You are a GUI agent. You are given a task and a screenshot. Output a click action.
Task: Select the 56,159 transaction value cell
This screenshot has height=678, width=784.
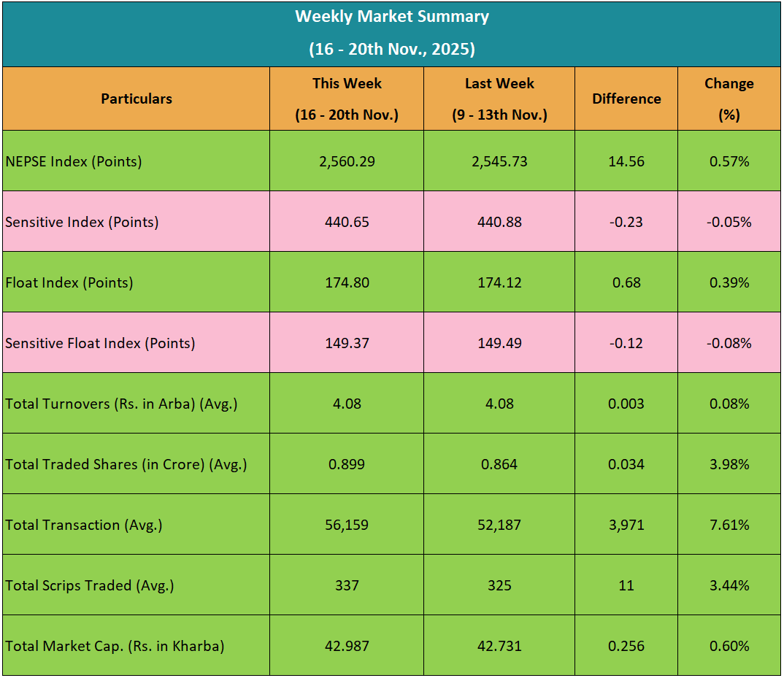click(347, 525)
